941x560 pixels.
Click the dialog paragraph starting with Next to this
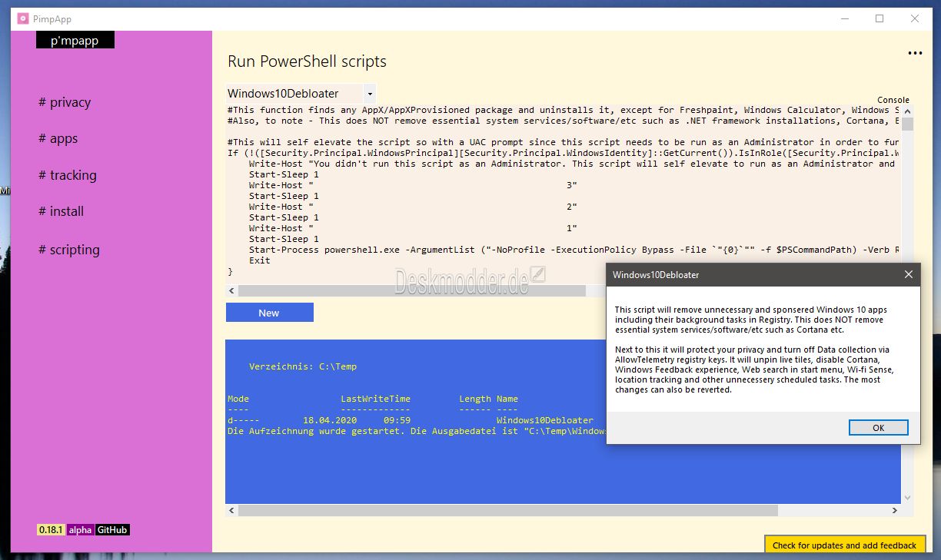(754, 369)
